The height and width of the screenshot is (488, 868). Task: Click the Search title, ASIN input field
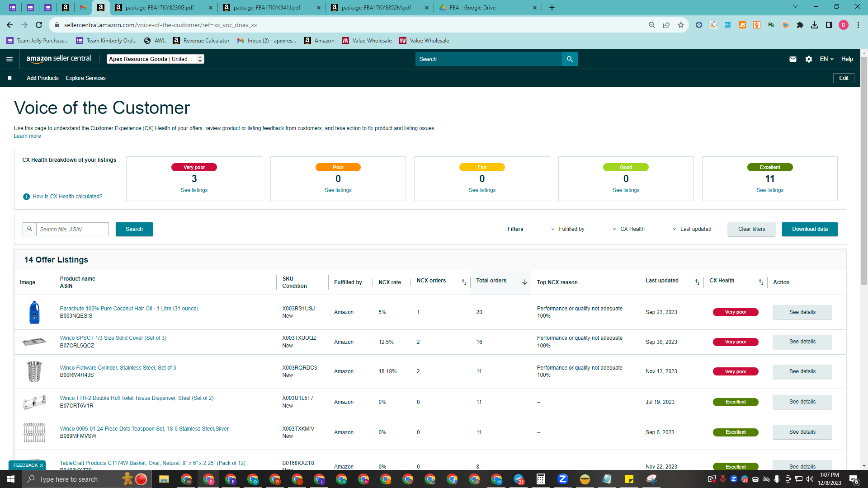pos(72,229)
